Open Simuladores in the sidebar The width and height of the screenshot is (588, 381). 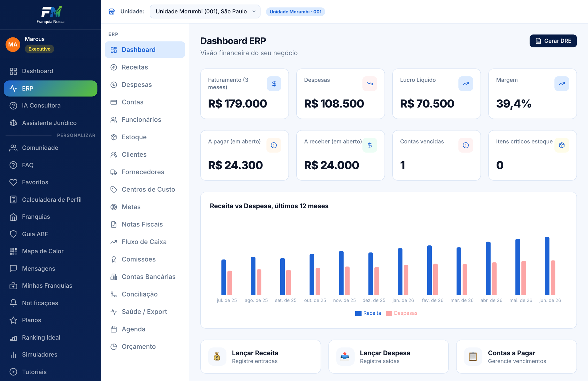51,355
